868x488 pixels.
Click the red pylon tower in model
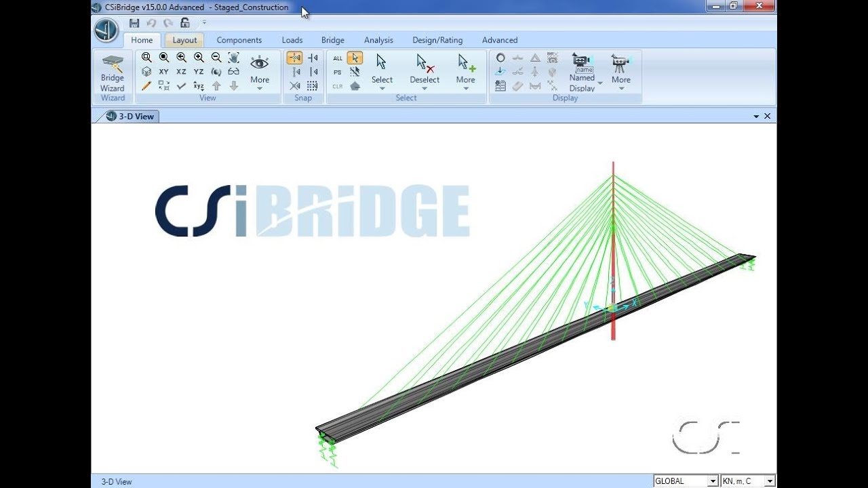pos(613,251)
